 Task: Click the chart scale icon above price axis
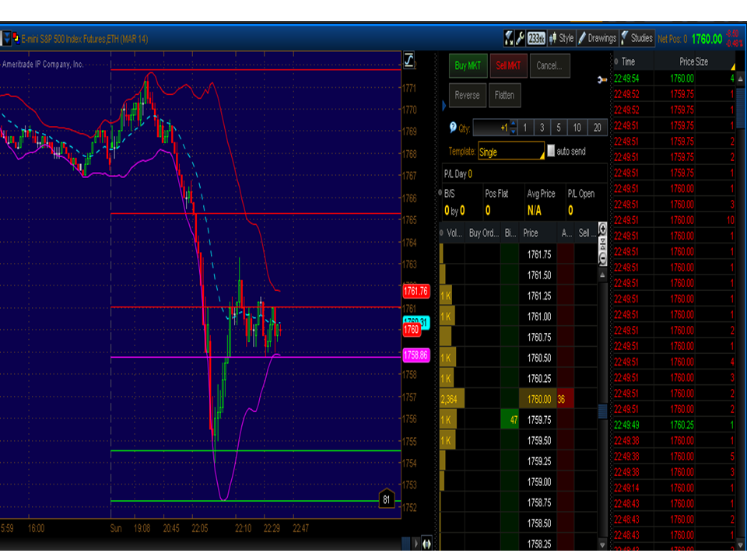point(409,61)
